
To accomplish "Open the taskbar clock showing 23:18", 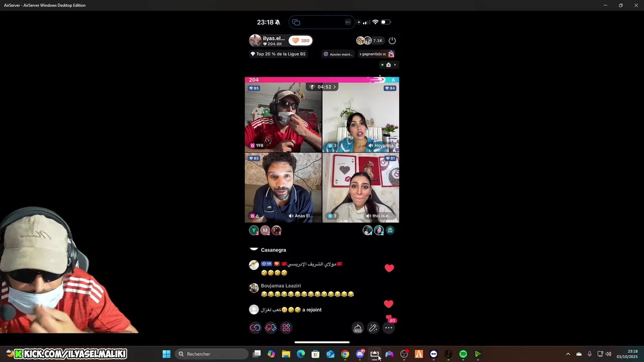I will 627,354.
